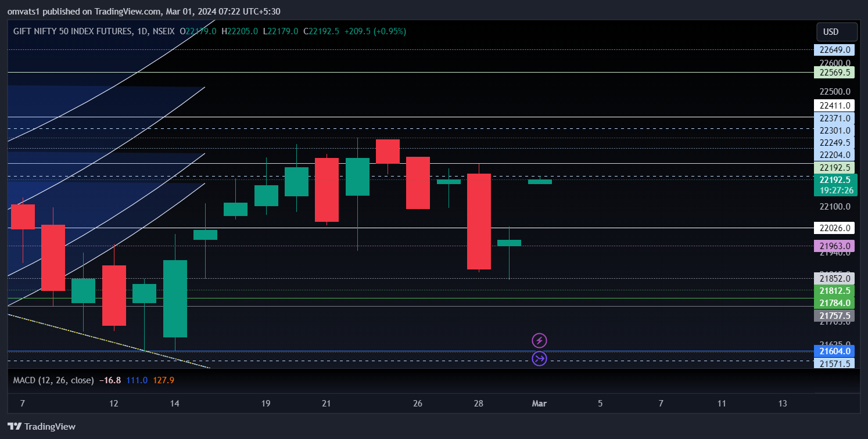Click the MACD value -16.8

(110, 380)
